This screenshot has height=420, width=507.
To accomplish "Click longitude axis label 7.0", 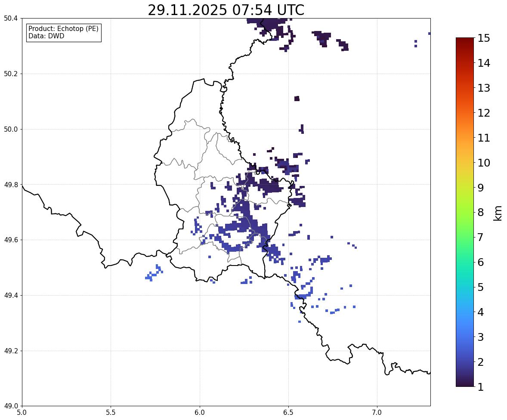I will tap(377, 413).
